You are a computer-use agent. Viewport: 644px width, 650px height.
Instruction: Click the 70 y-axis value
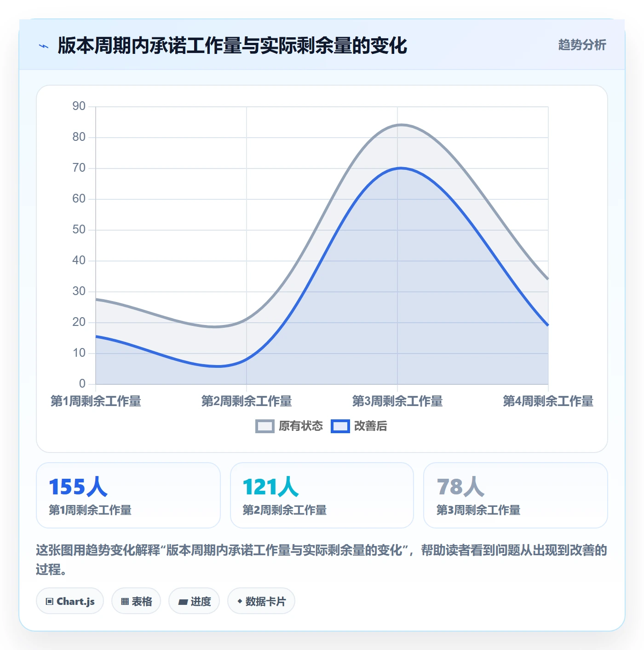79,168
